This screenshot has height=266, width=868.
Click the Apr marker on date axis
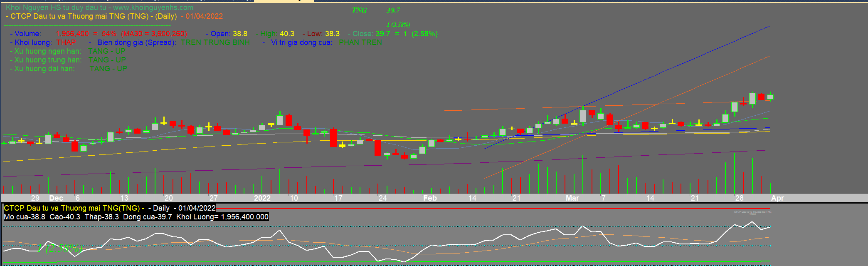tap(777, 198)
